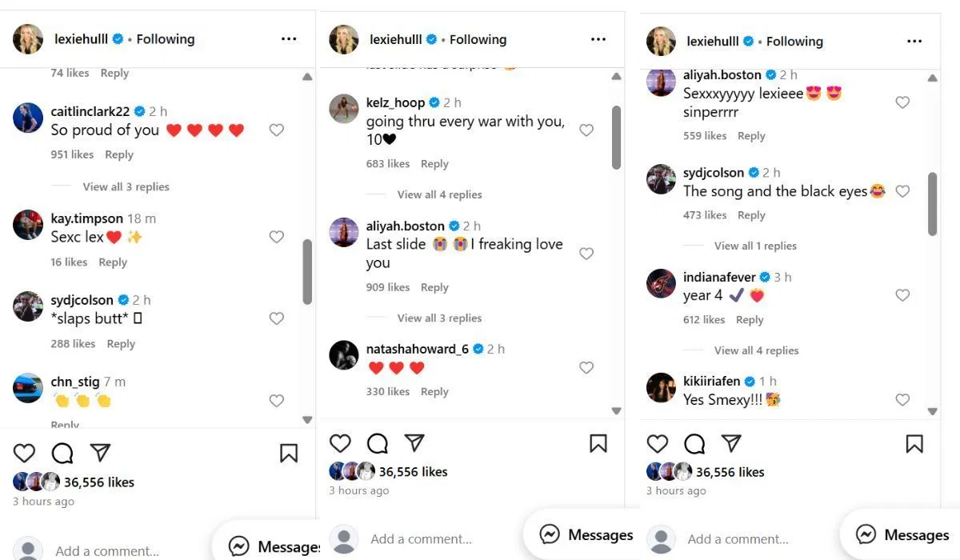Viewport: 960px width, 560px height.
Task: Like the indianafever "year 4" comment
Action: pyautogui.click(x=902, y=295)
